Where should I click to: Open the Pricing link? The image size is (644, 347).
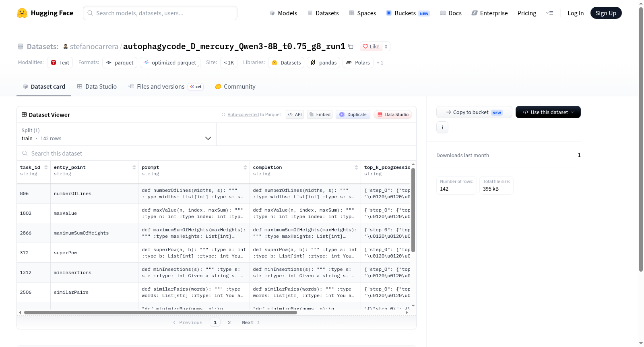click(527, 13)
